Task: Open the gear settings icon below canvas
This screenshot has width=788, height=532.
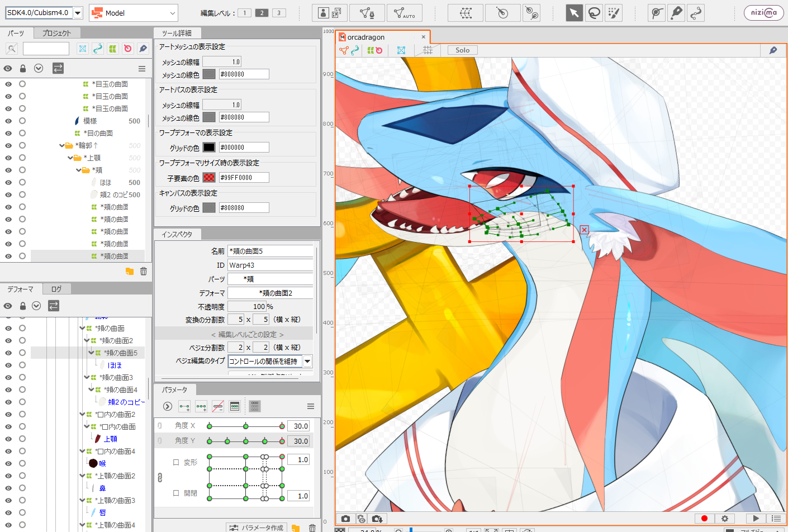Action: [x=725, y=519]
